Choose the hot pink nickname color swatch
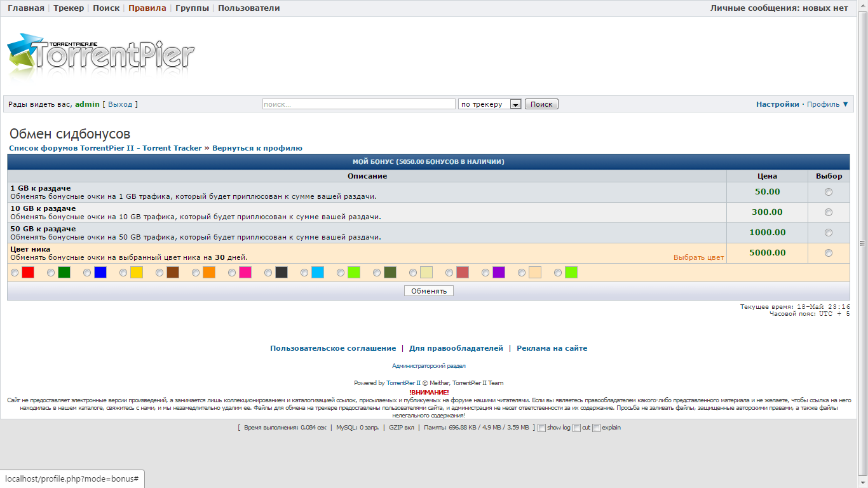868x488 pixels. click(x=245, y=273)
